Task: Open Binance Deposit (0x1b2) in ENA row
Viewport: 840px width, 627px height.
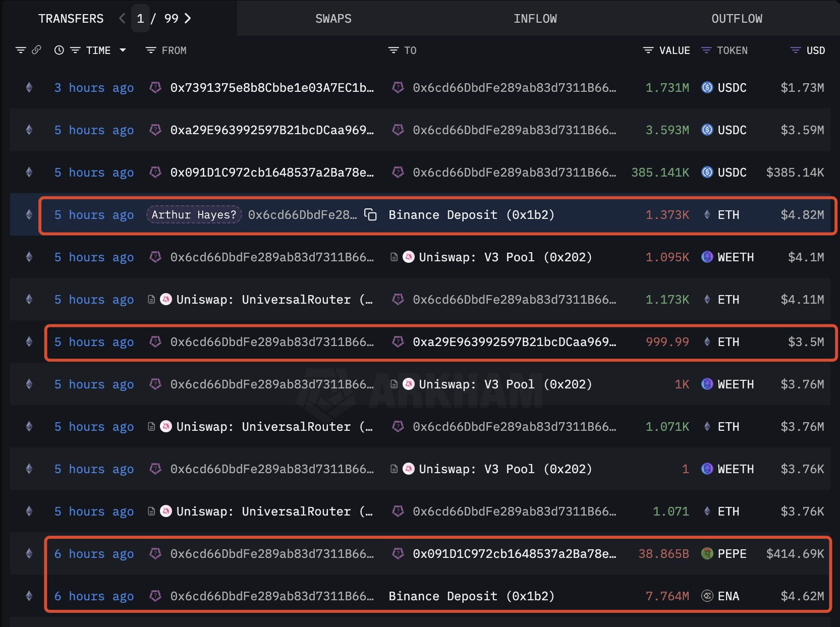Action: (x=472, y=596)
